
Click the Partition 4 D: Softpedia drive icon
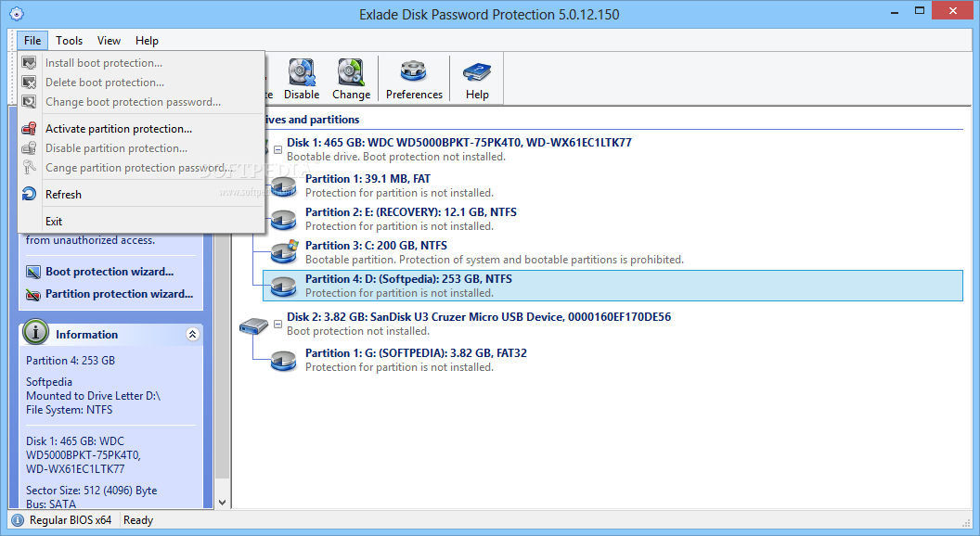click(x=283, y=286)
